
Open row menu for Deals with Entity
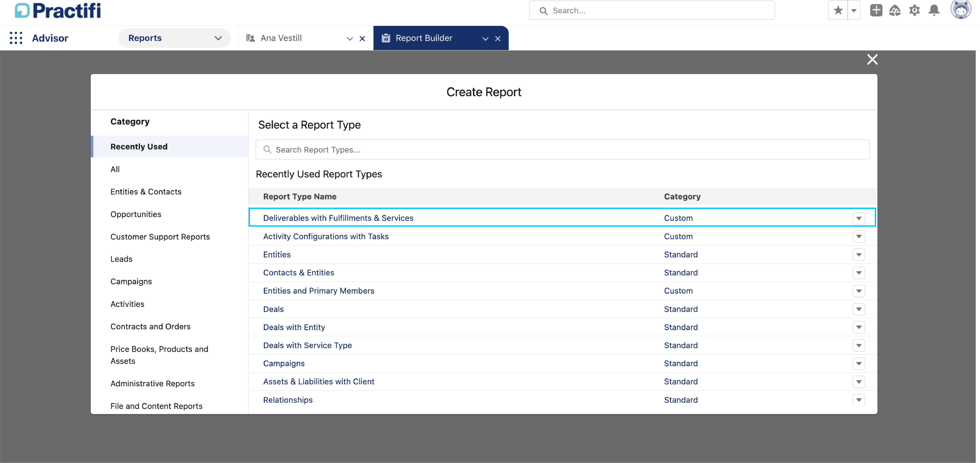coord(859,327)
